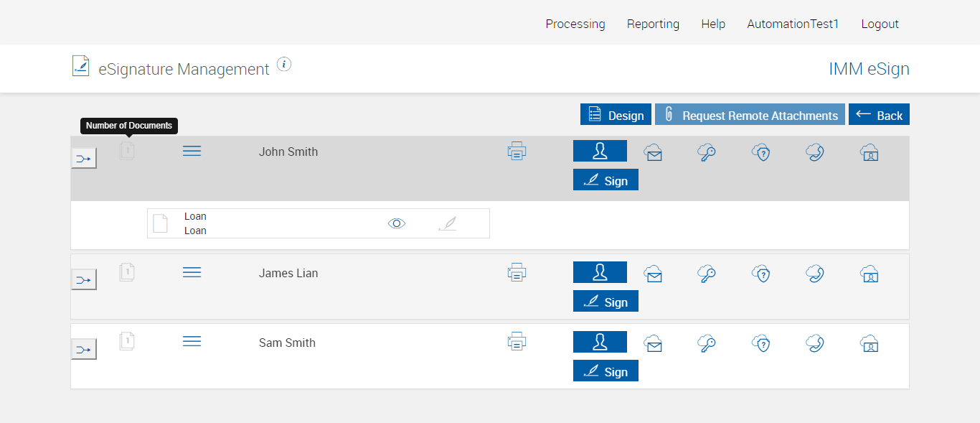Click the document count icon for James Lian
The width and height of the screenshot is (980, 423).
(x=127, y=272)
